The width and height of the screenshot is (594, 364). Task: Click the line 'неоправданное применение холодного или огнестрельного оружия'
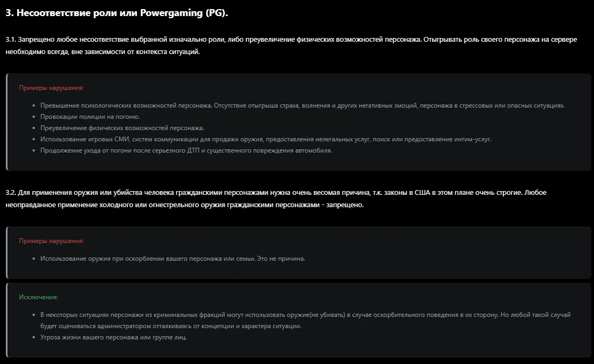pos(185,205)
